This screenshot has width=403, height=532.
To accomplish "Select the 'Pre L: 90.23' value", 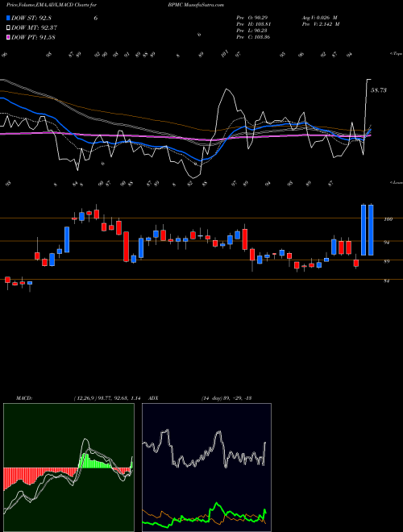I will [253, 31].
